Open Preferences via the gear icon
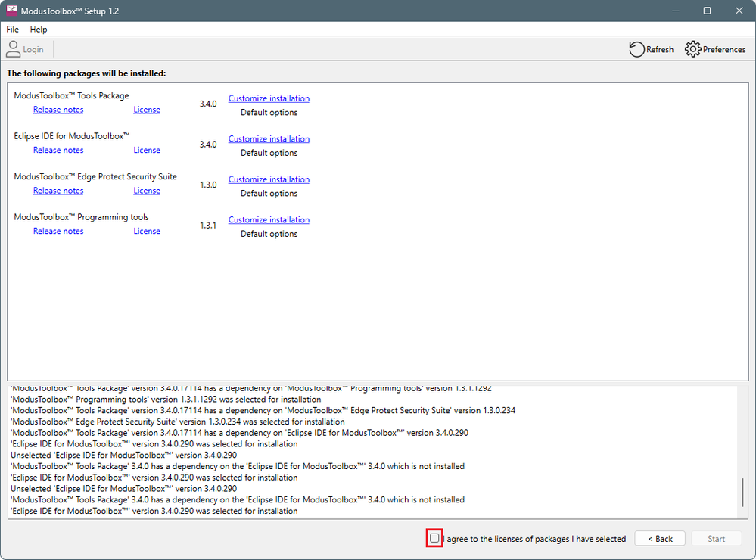Viewport: 756px width, 560px height. coord(692,48)
